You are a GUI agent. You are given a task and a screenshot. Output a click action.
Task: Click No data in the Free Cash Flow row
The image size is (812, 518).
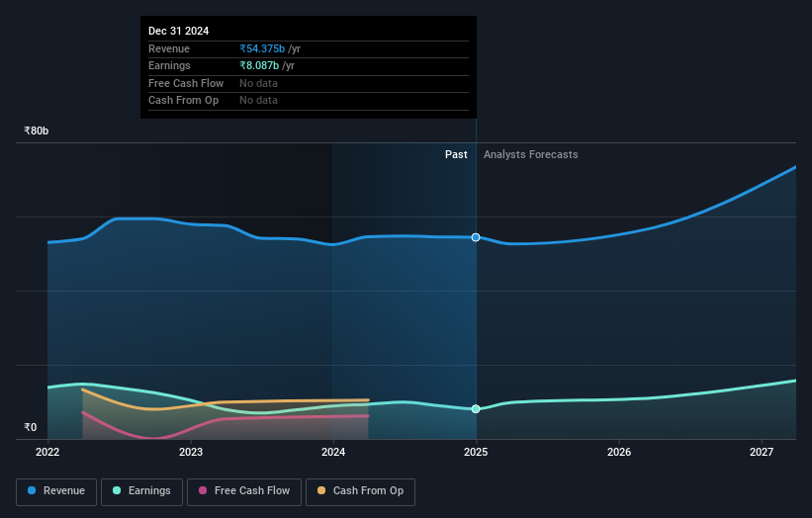click(258, 83)
